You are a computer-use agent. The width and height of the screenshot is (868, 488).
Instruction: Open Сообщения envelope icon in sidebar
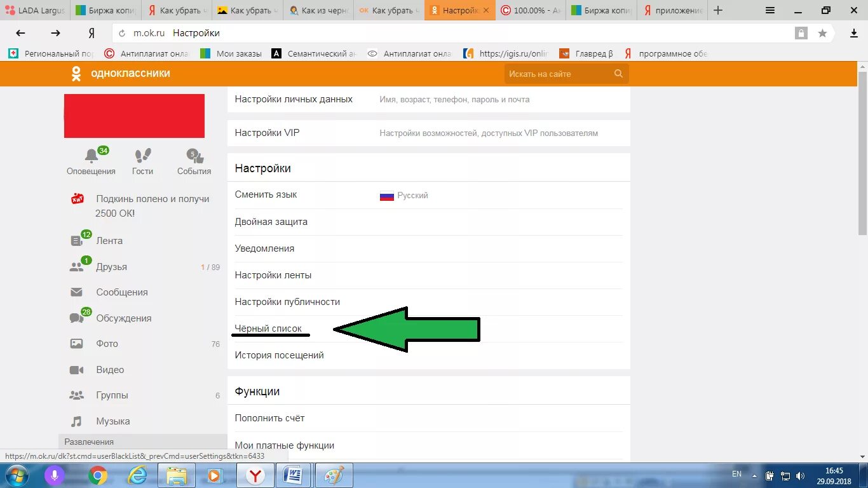pyautogui.click(x=77, y=292)
